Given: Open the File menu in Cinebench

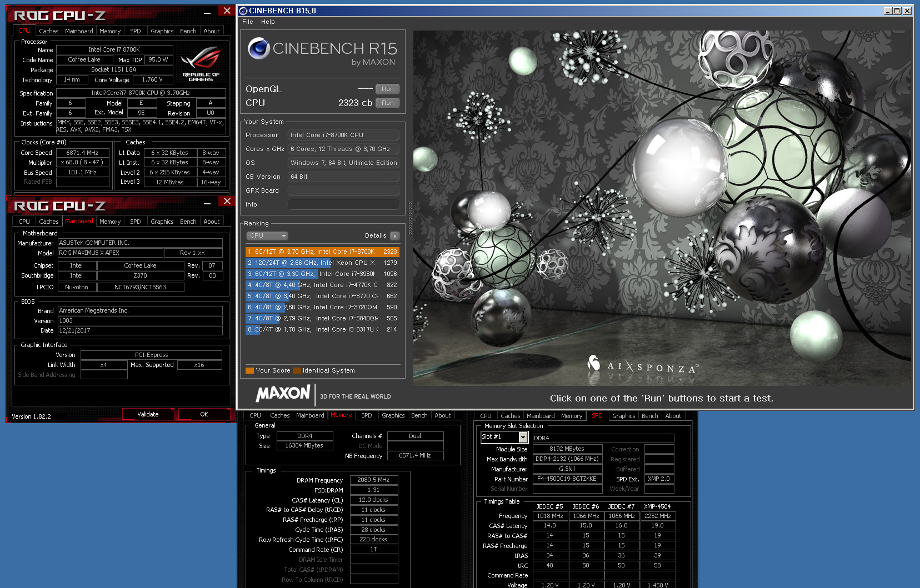Looking at the screenshot, I should pyautogui.click(x=248, y=22).
